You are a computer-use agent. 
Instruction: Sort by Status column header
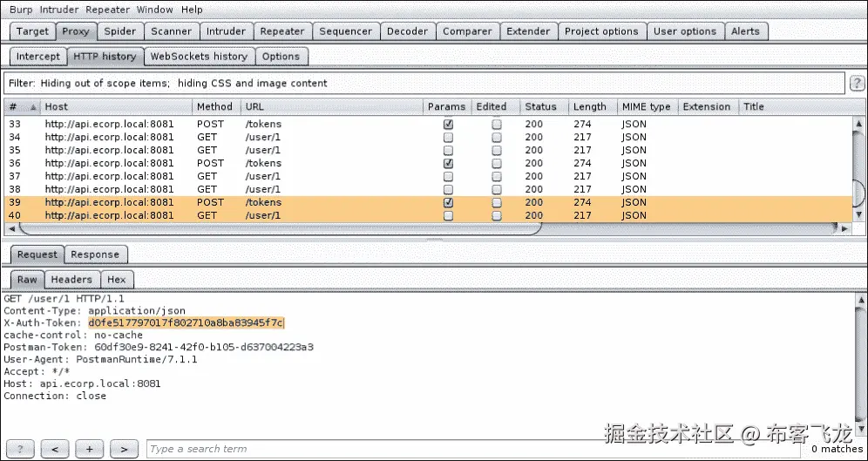(x=545, y=107)
